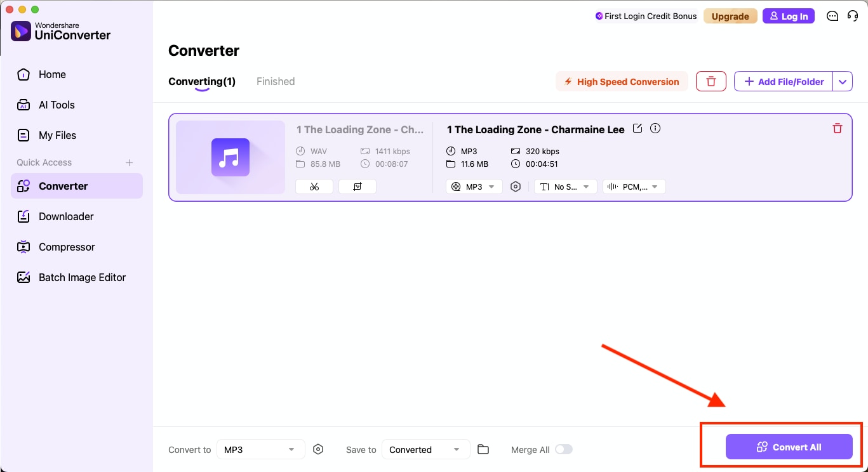
Task: Open output format settings gear for the file
Action: pyautogui.click(x=515, y=186)
